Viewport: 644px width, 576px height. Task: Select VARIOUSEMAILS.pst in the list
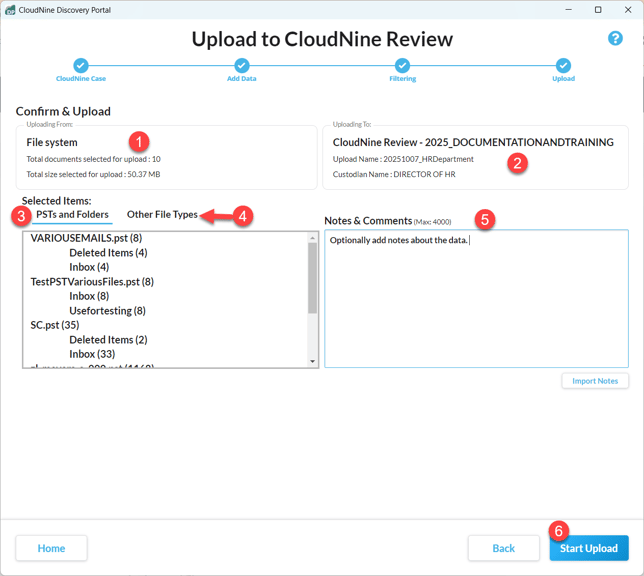pos(86,239)
